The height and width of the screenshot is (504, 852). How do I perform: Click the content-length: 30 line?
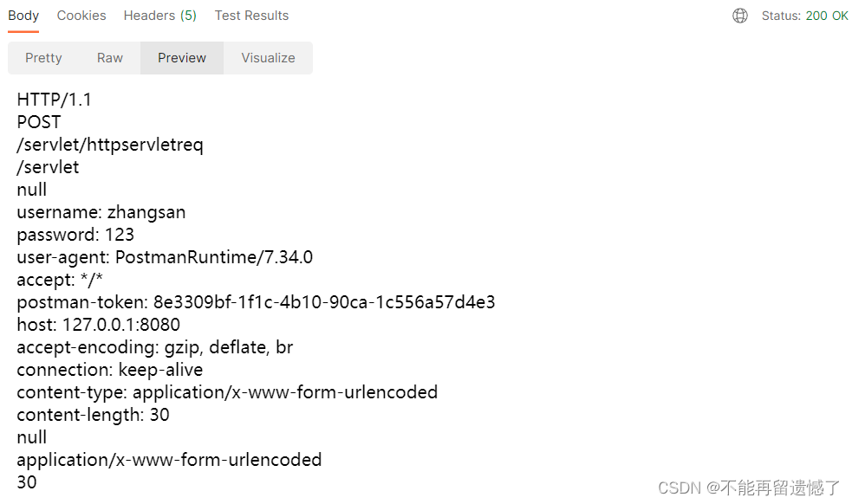point(93,415)
